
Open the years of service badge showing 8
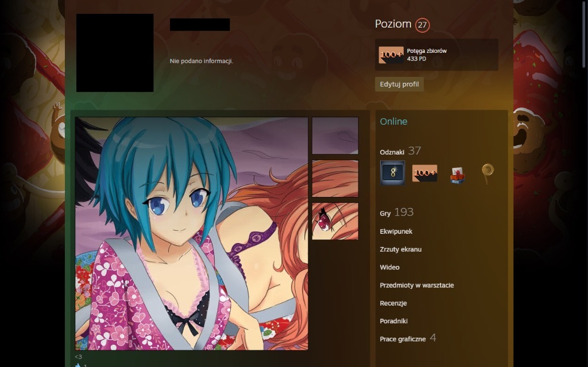[392, 173]
